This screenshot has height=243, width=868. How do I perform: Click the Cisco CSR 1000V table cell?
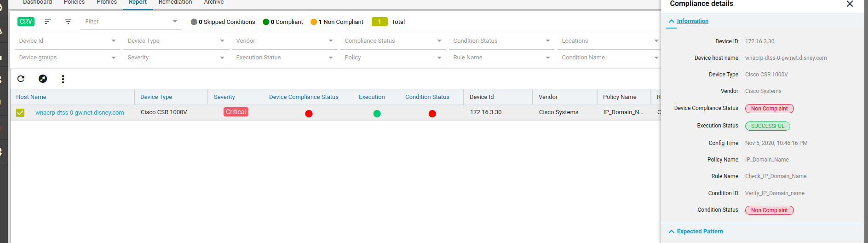point(164,112)
